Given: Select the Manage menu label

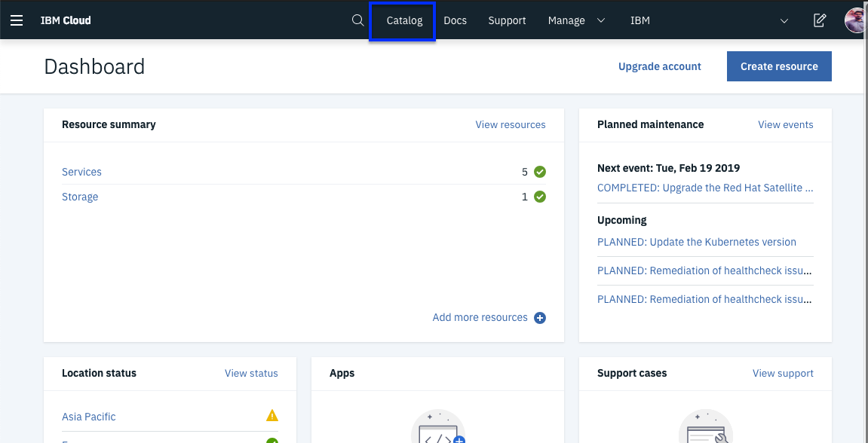Looking at the screenshot, I should click(x=566, y=20).
